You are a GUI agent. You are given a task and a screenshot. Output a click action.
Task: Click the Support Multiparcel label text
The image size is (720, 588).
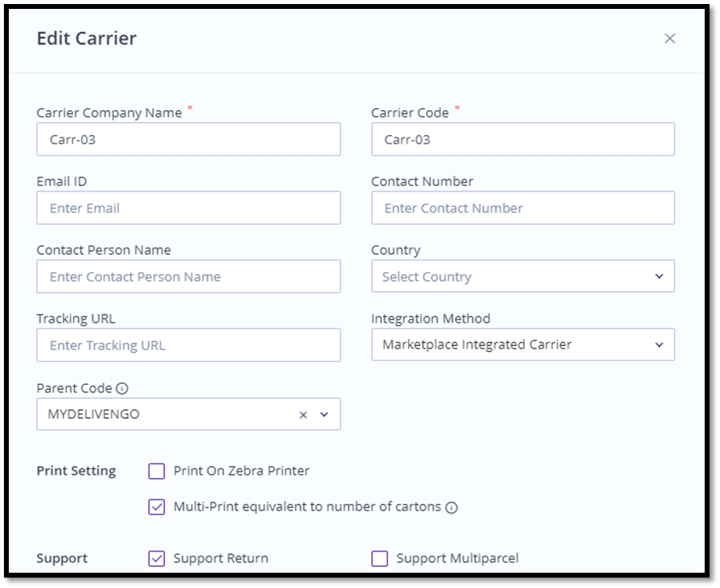click(457, 558)
